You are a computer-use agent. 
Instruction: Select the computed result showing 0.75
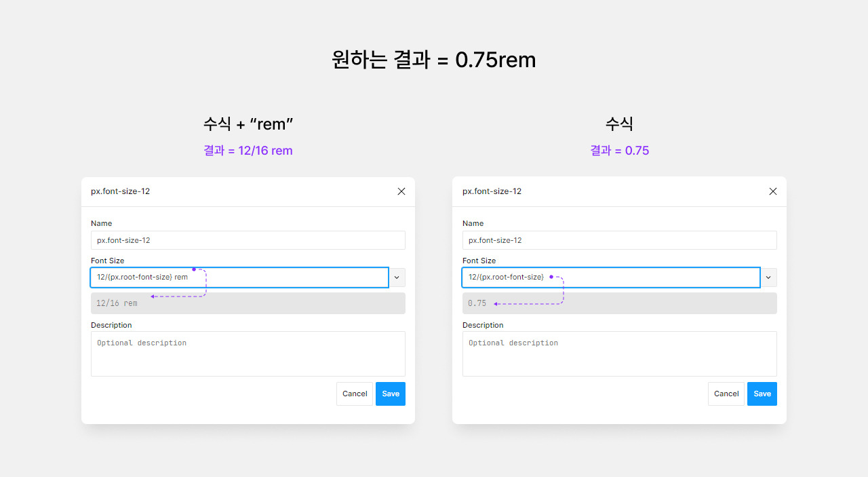(x=619, y=303)
